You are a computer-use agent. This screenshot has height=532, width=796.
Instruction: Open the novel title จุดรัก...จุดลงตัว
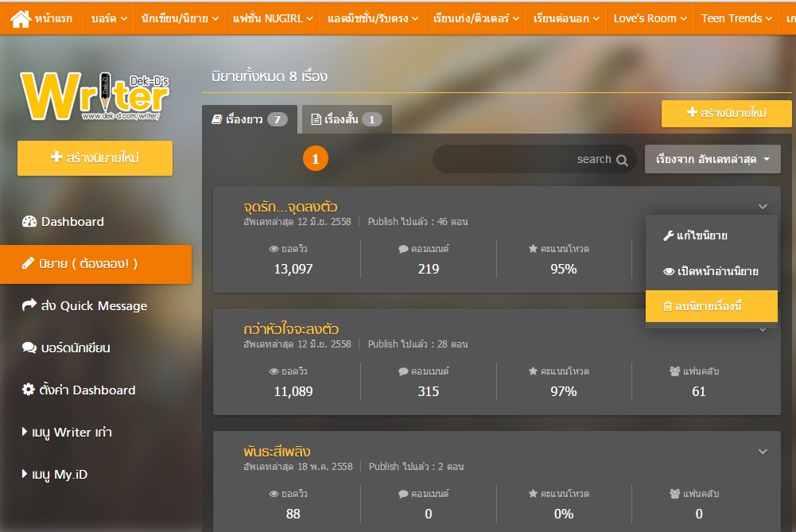pyautogui.click(x=292, y=207)
